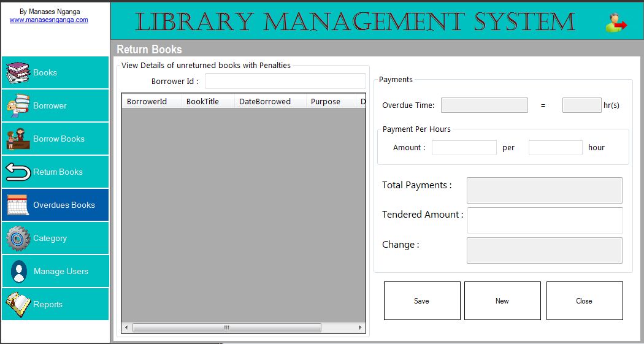This screenshot has width=644, height=344.
Task: Click the overdue hr(s) field
Action: tap(581, 105)
